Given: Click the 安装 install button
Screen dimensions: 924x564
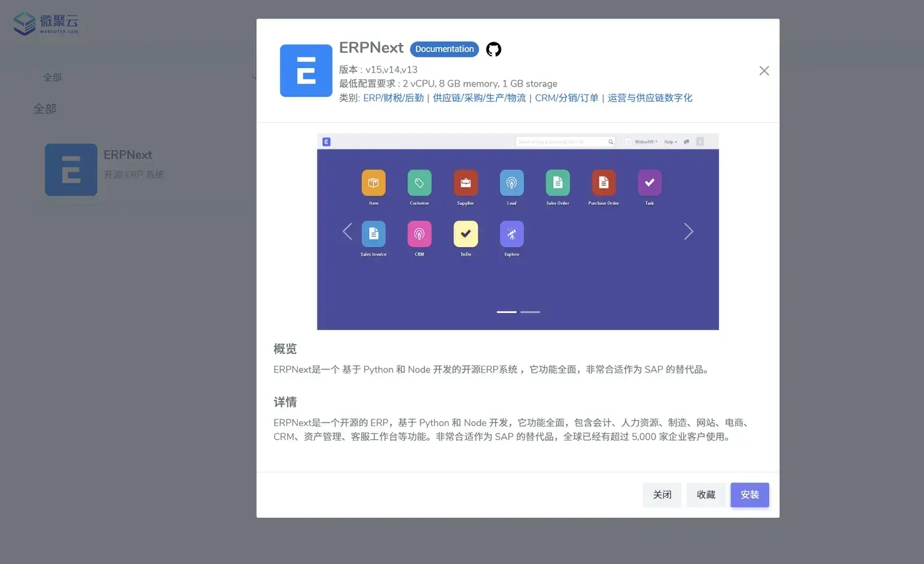Looking at the screenshot, I should point(750,495).
